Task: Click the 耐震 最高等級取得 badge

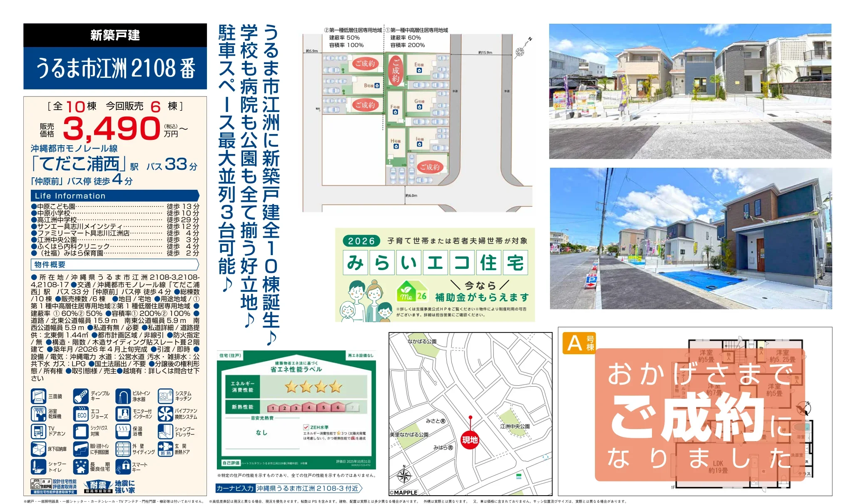Action: (x=98, y=487)
